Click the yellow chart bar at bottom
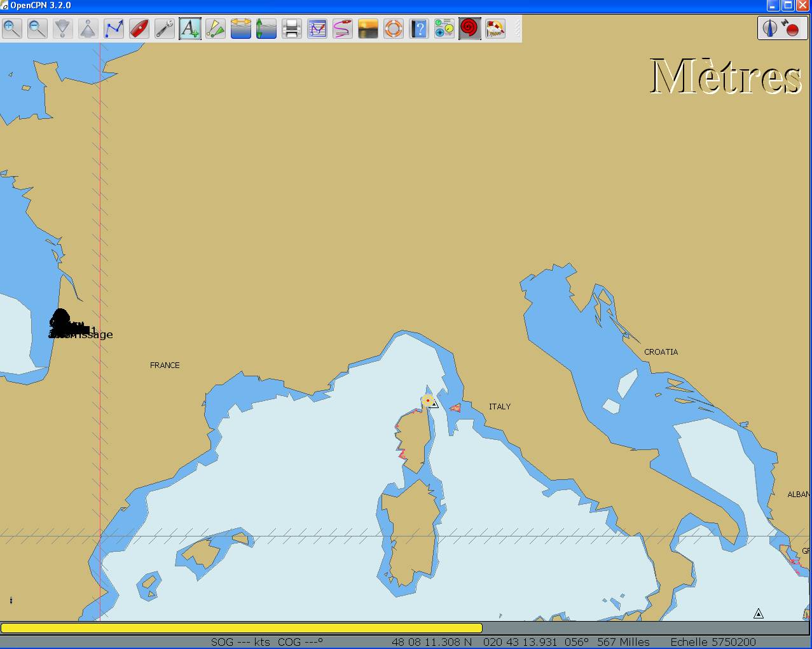 point(242,628)
